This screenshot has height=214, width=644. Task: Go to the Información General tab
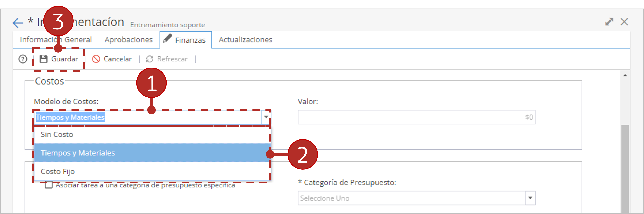coord(56,40)
